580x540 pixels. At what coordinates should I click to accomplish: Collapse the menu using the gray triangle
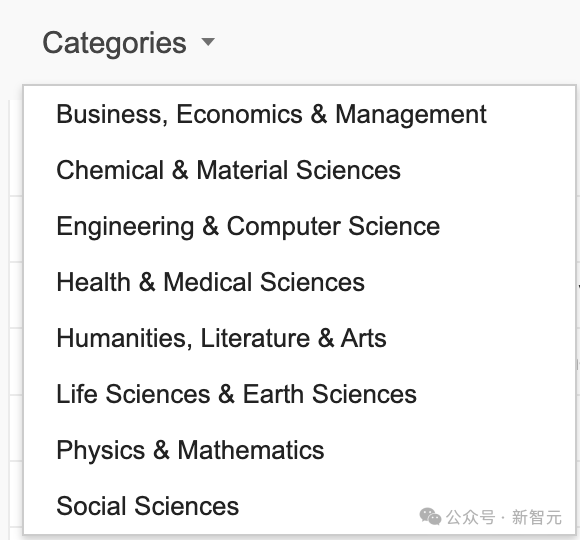[x=208, y=42]
